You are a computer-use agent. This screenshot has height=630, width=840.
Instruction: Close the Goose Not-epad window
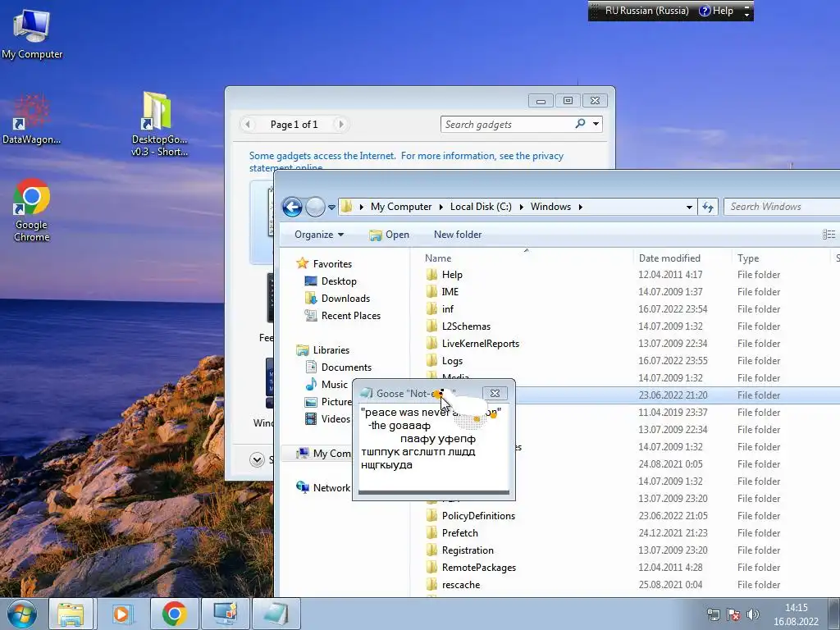[x=495, y=393]
